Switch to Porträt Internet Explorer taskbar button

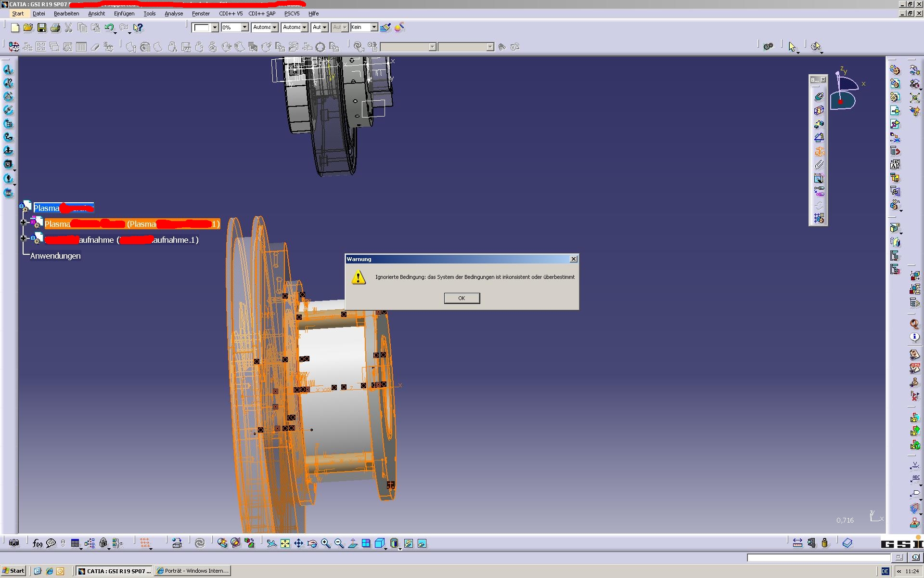coord(193,571)
